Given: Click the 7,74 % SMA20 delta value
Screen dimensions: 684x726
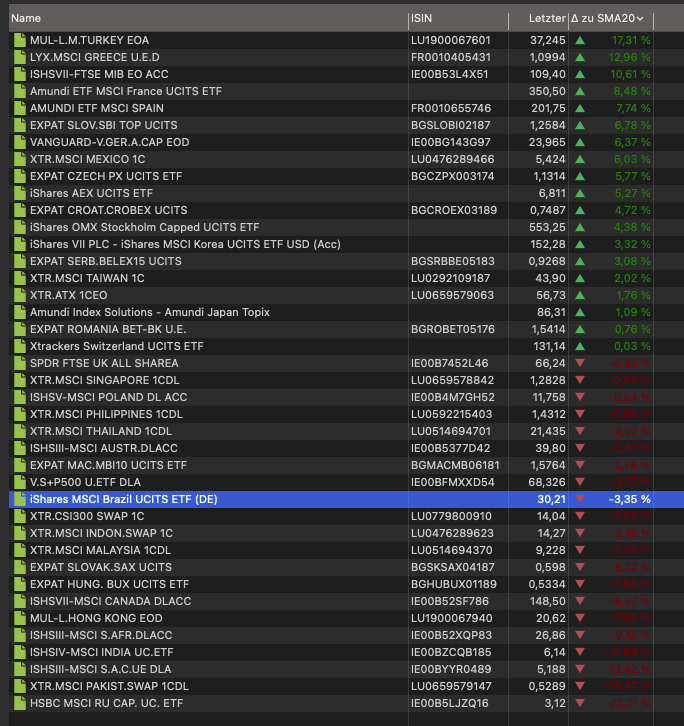Looking at the screenshot, I should (633, 108).
